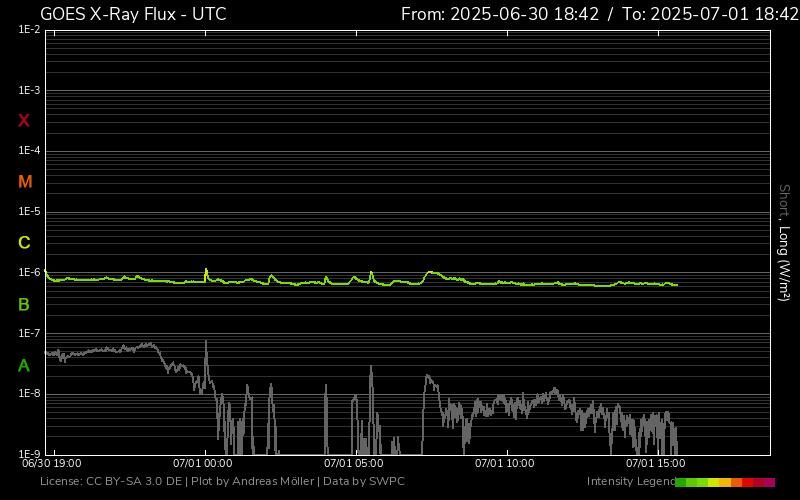Click the 07/01 05:00 time axis label
The height and width of the screenshot is (500, 800).
[354, 464]
